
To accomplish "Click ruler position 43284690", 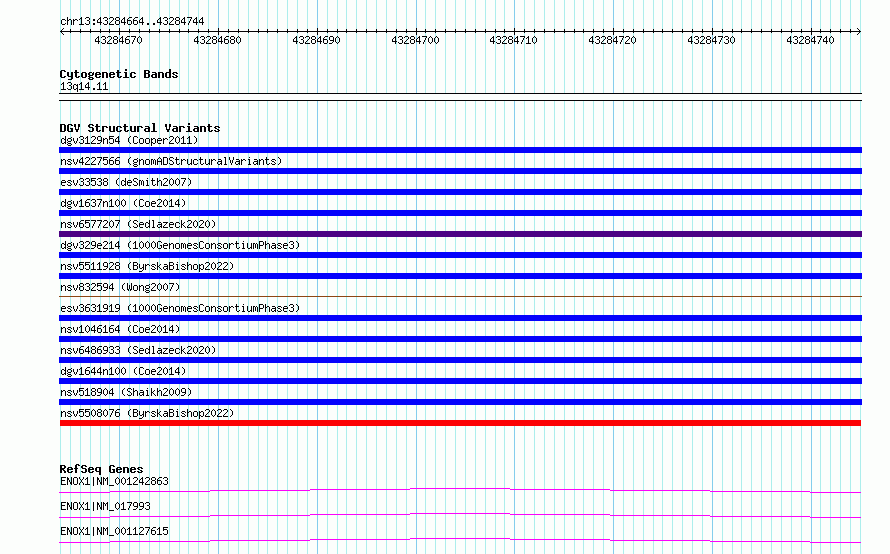I will pos(316,40).
